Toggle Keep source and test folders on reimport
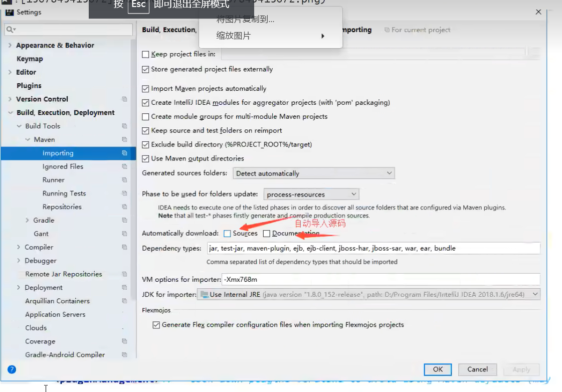Image resolution: width=562 pixels, height=392 pixels. click(145, 131)
